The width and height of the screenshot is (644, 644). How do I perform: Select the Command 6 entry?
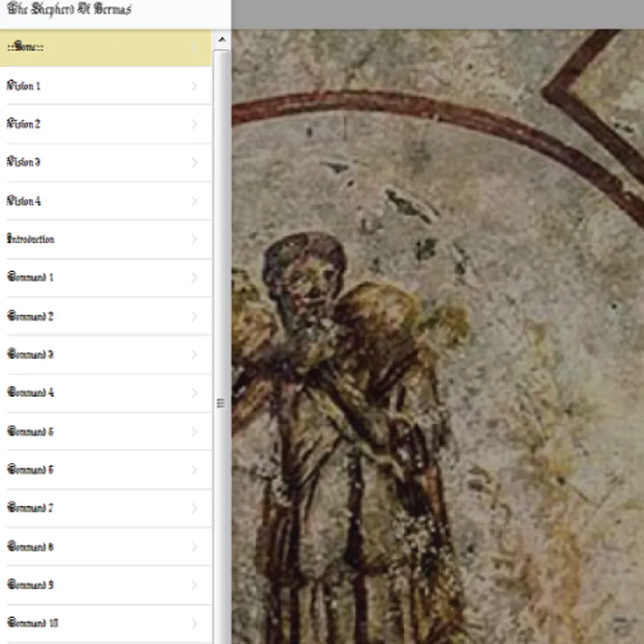106,469
